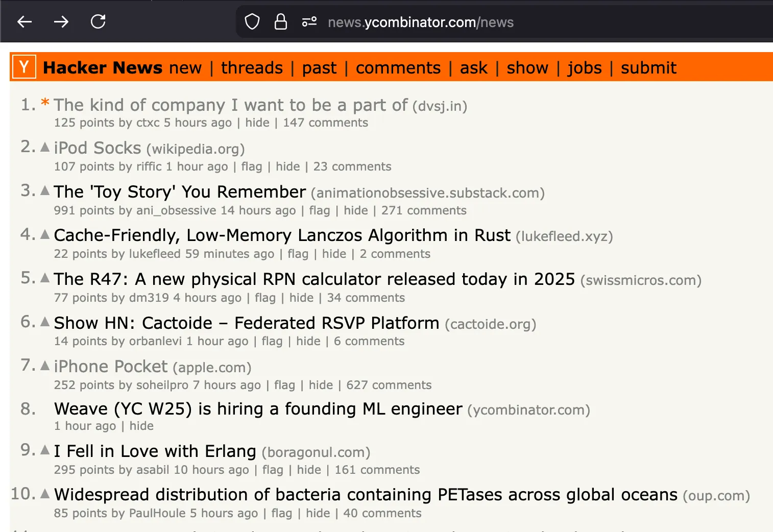Open 161 comments for Erlang story

pos(377,470)
